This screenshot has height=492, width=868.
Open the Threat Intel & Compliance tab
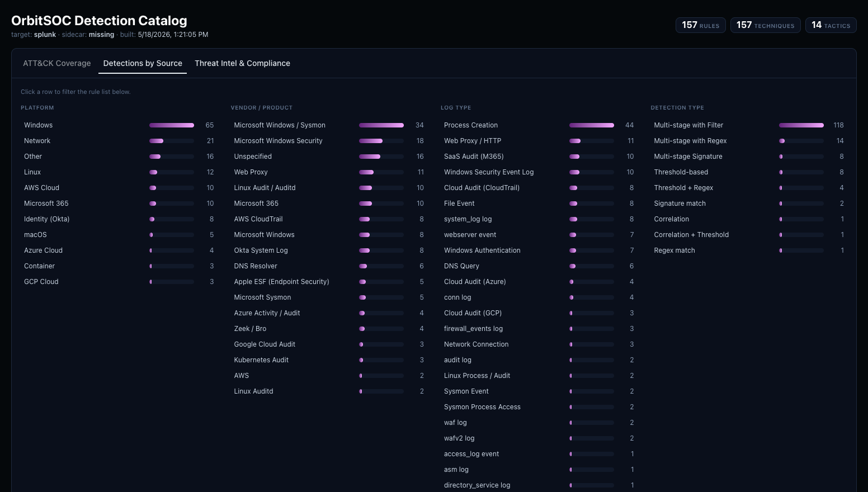click(242, 63)
